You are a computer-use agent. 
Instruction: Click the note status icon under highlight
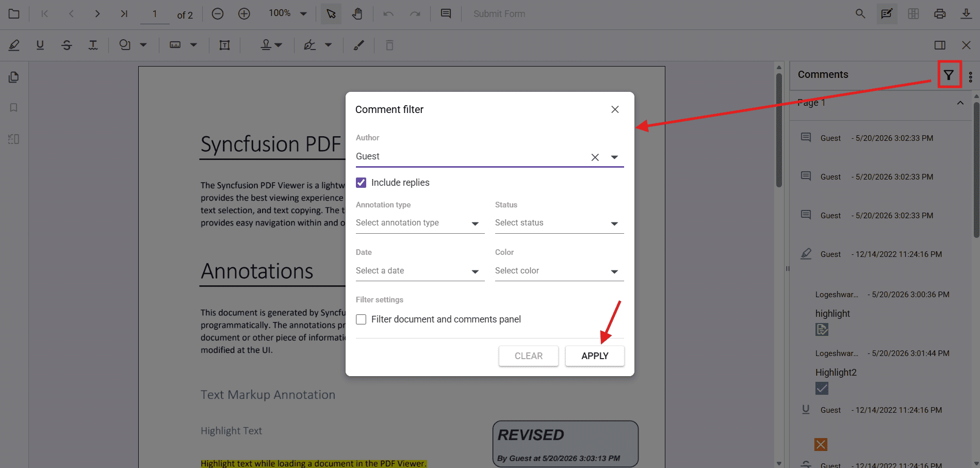822,329
